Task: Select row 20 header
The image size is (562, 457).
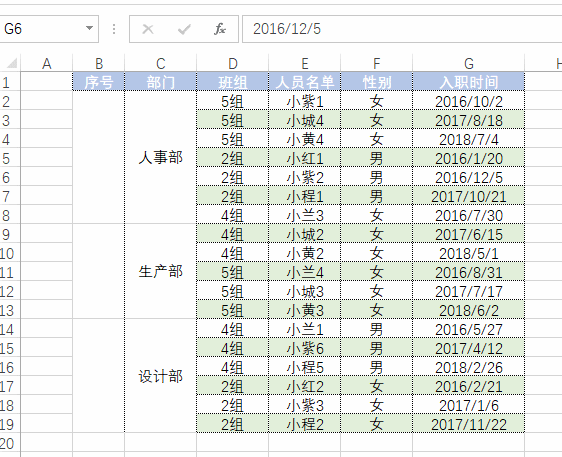Action: [x=10, y=444]
